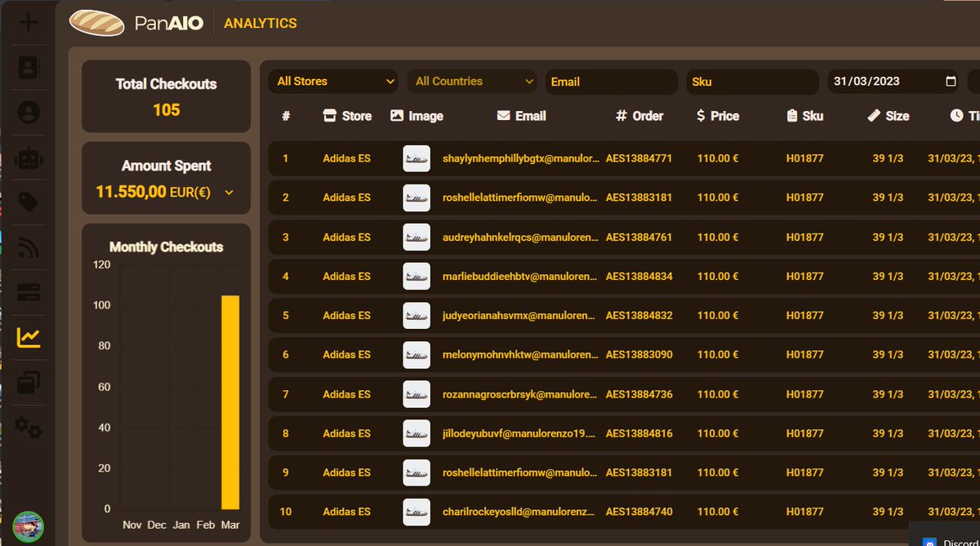Open the All Stores dropdown
The image size is (980, 546).
tap(333, 82)
